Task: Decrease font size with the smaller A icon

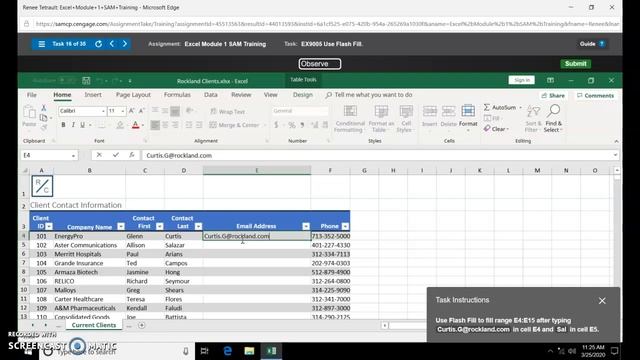Action: pyautogui.click(x=142, y=111)
